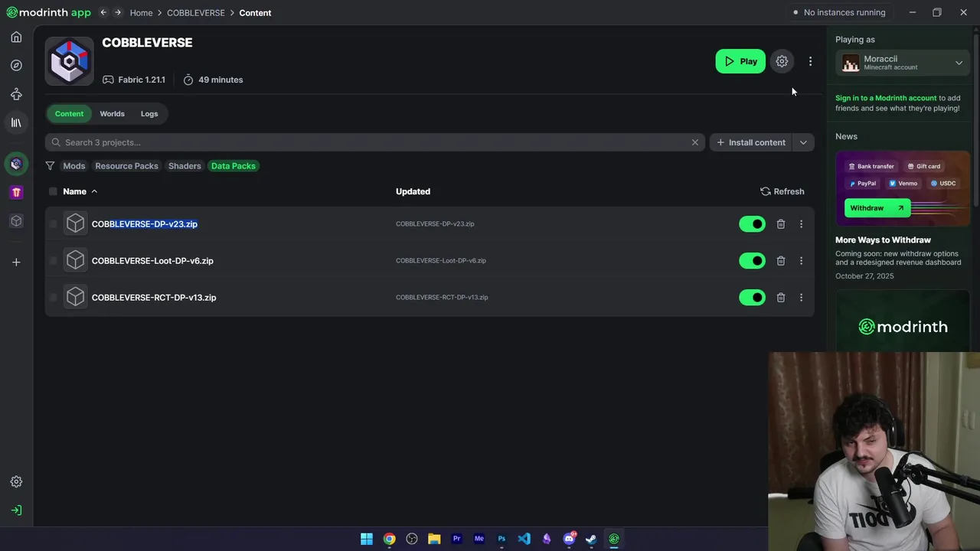980x551 pixels.
Task: Open Chrome from the taskbar
Action: pos(389,539)
